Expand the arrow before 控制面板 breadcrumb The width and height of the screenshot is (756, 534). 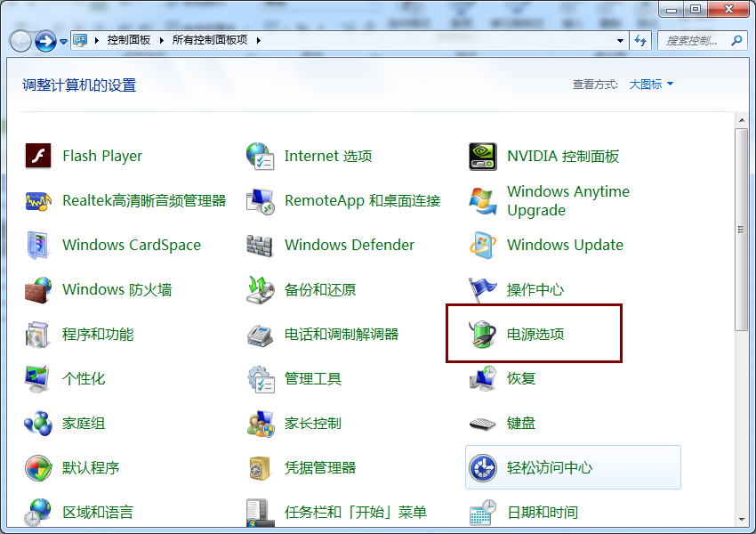point(96,41)
